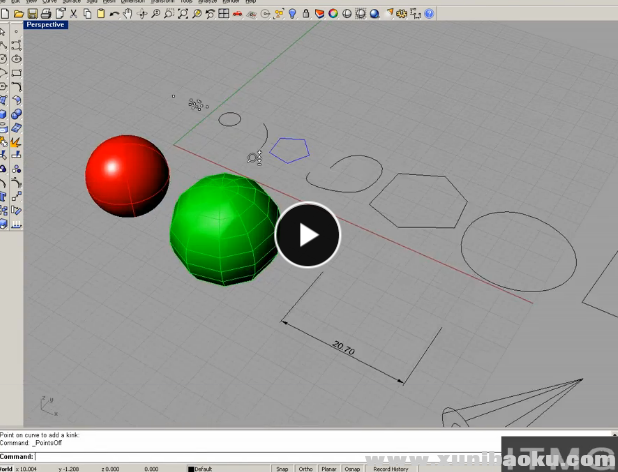Toggle Snap in the status bar
Screen dimensions: 618x472
283,468
